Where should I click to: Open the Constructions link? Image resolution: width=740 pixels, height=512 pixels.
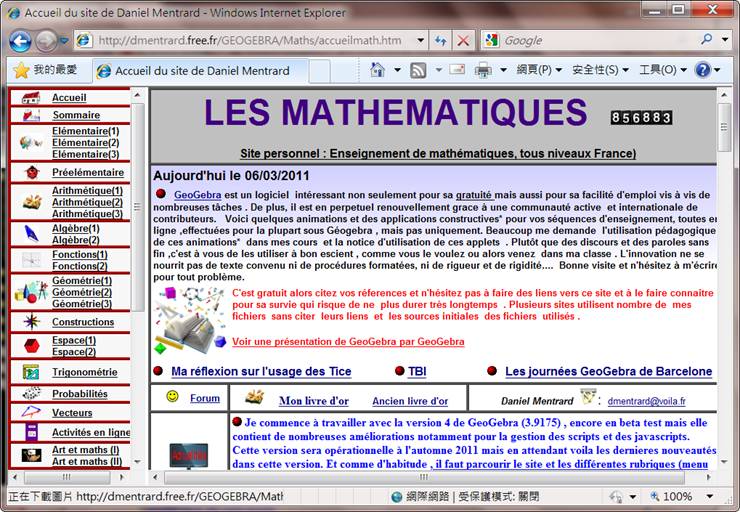[83, 322]
